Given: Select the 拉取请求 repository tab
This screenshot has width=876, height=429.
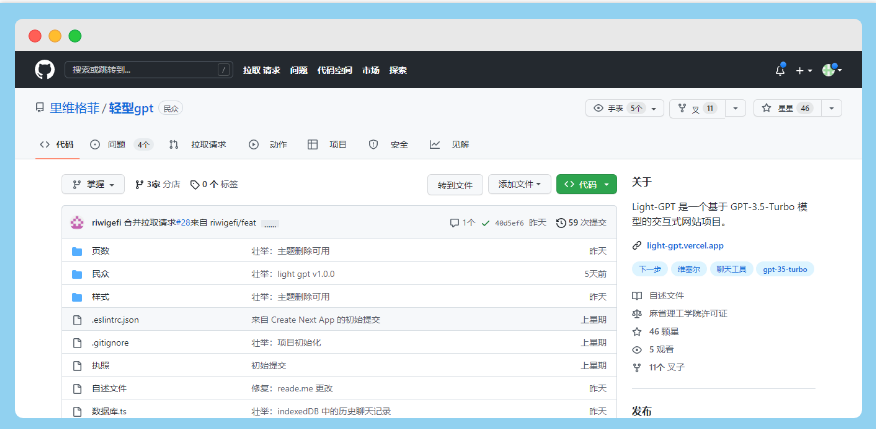Looking at the screenshot, I should 198,145.
